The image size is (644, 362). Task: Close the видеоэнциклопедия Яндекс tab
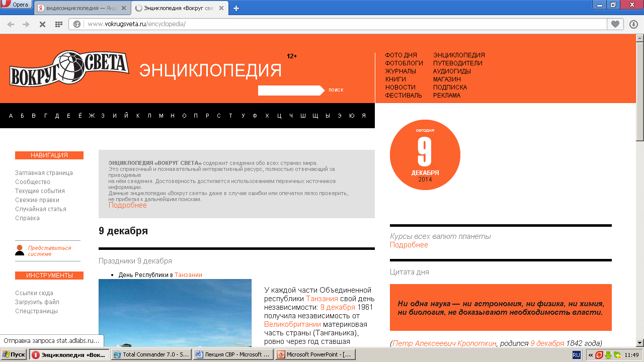click(x=124, y=8)
